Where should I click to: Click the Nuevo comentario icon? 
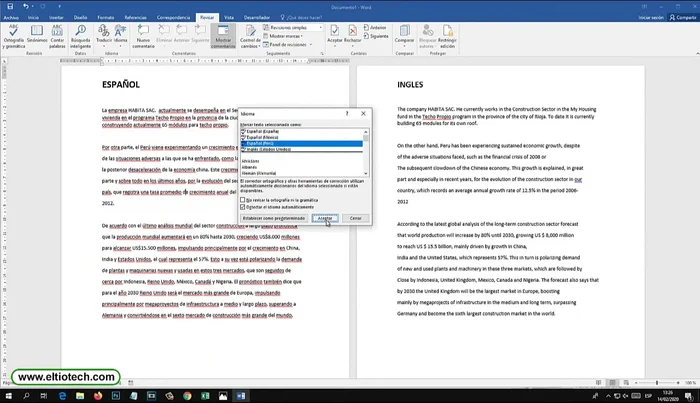tap(142, 36)
